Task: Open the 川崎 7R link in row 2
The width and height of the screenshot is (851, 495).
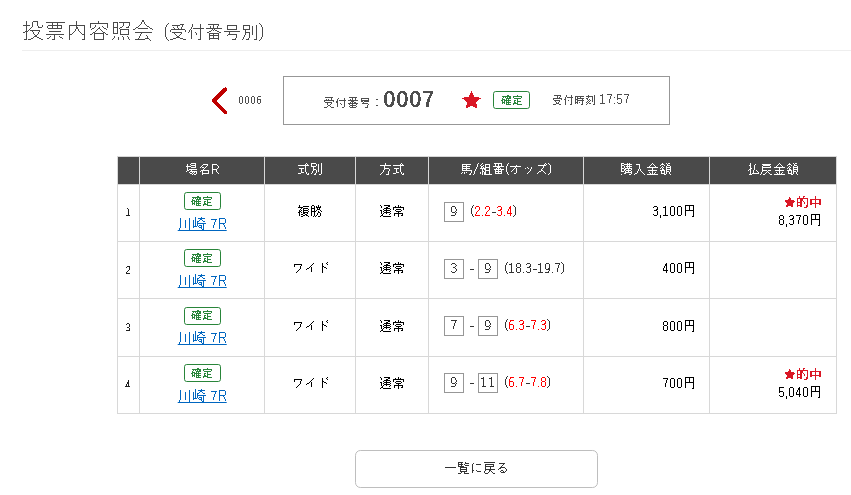Action: [202, 281]
